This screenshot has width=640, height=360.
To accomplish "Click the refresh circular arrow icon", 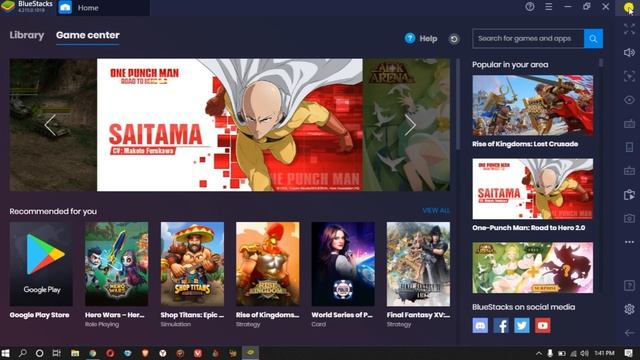I will coord(454,39).
